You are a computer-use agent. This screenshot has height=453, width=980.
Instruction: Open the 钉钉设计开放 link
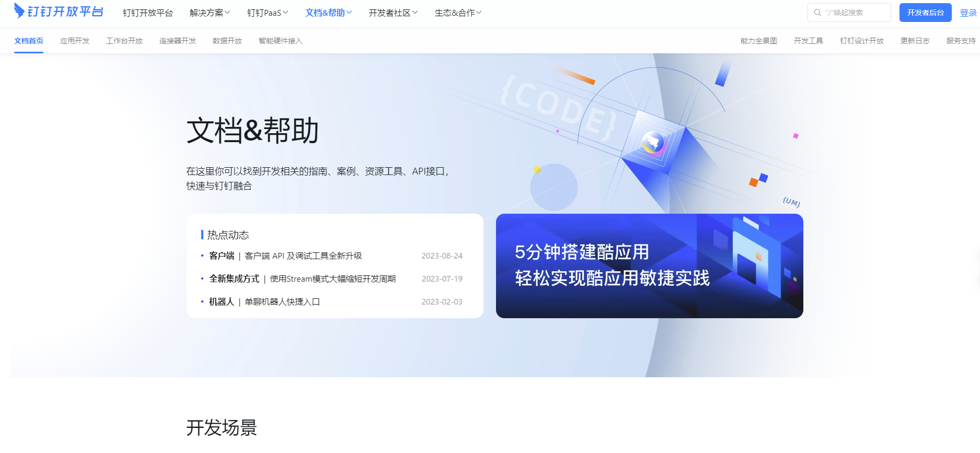tap(862, 41)
